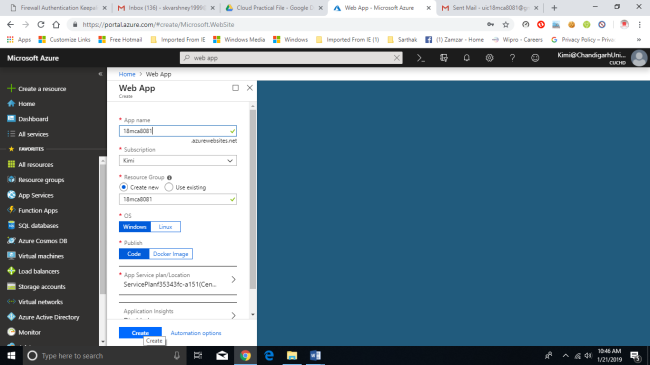
Task: Open Azure Cloud Shell icon
Action: [x=421, y=58]
